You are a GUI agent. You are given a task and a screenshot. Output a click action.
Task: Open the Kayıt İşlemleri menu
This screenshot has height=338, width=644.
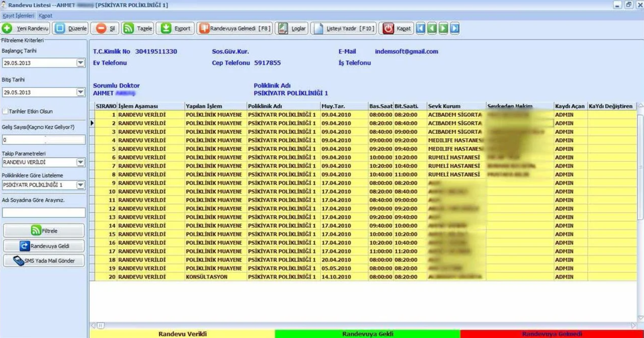pyautogui.click(x=18, y=16)
